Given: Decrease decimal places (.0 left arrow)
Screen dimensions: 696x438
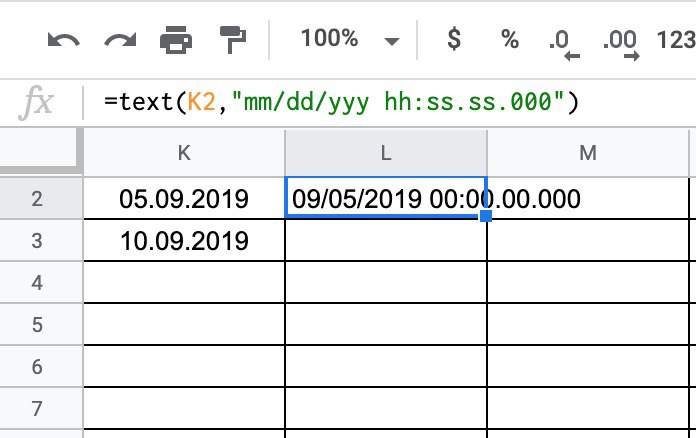Looking at the screenshot, I should pyautogui.click(x=564, y=44).
